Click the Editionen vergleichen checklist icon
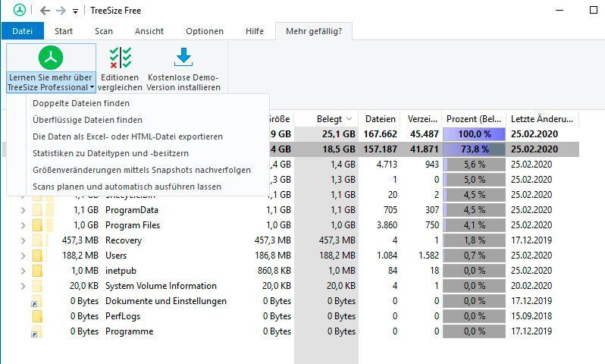The image size is (605, 364). [121, 58]
